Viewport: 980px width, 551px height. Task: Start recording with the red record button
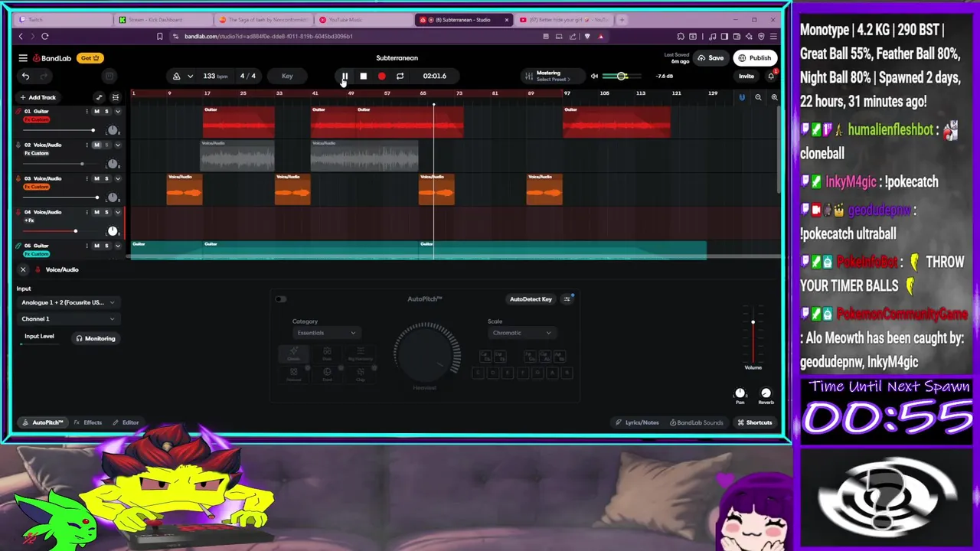coord(381,76)
